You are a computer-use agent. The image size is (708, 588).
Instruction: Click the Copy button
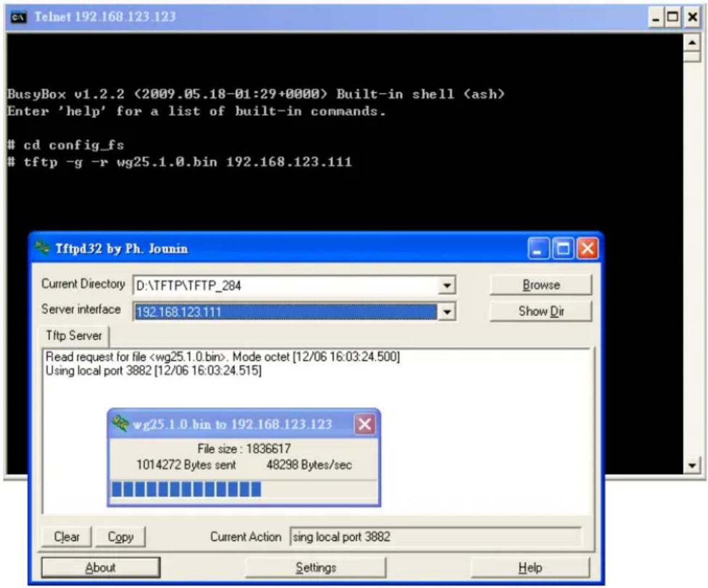(120, 537)
